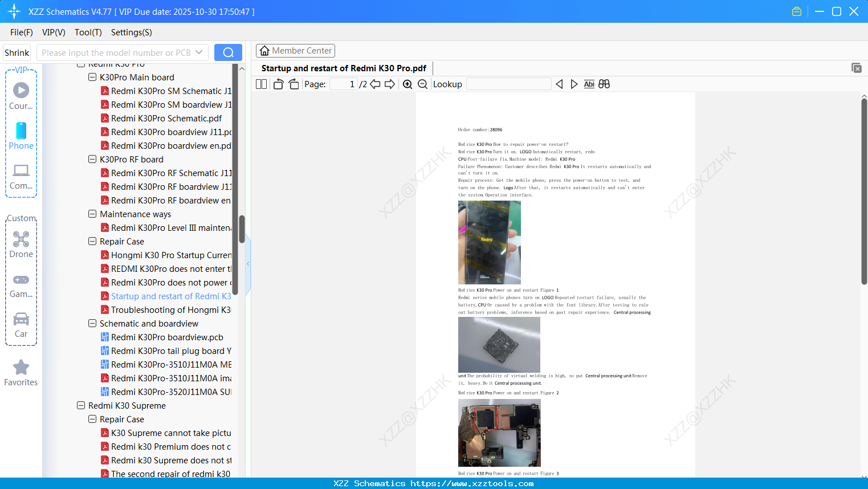The image size is (868, 489).
Task: Open Redmi K30Pro Level III maintenance file
Action: (171, 228)
